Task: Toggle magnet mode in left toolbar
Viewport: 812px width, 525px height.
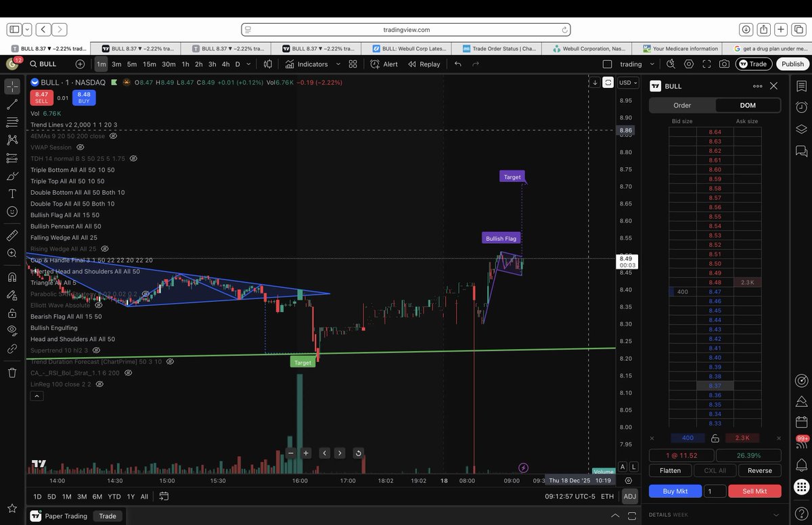Action: 12,277
